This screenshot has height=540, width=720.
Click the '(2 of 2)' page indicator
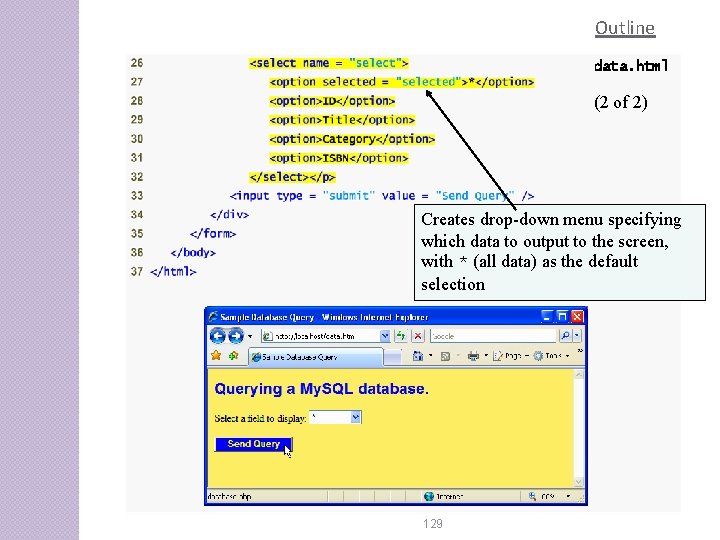coord(621,102)
